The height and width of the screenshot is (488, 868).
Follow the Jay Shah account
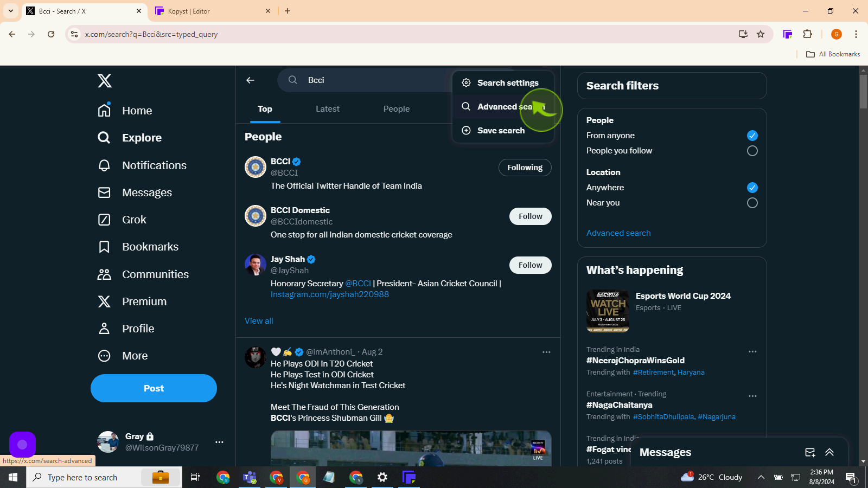tap(530, 265)
